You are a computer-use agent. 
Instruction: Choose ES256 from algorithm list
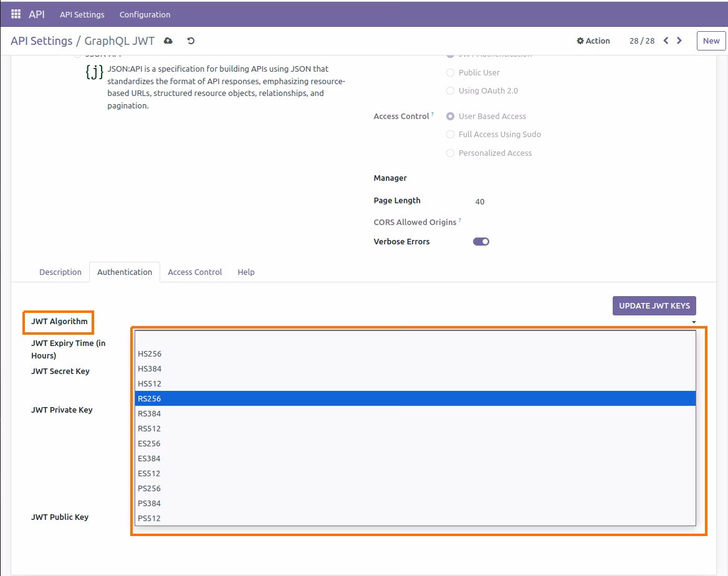pyautogui.click(x=415, y=443)
